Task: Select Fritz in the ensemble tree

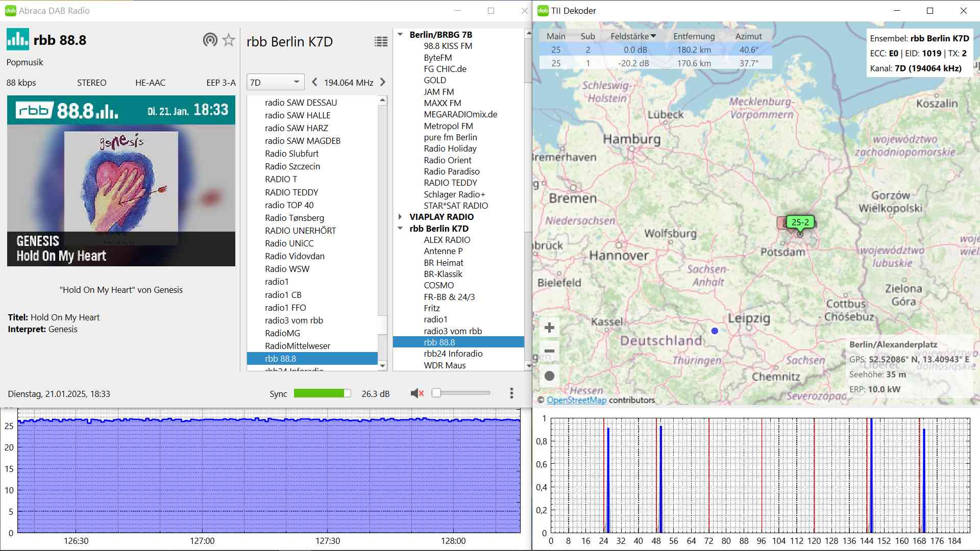Action: pos(432,308)
